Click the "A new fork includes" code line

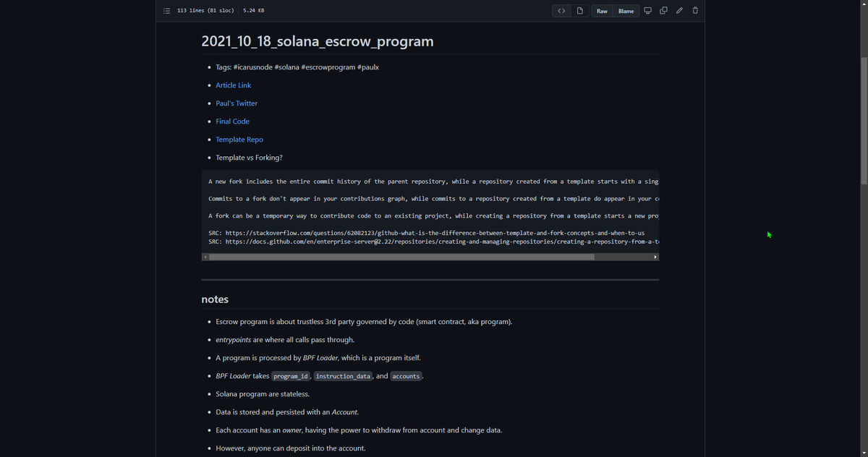coord(433,181)
